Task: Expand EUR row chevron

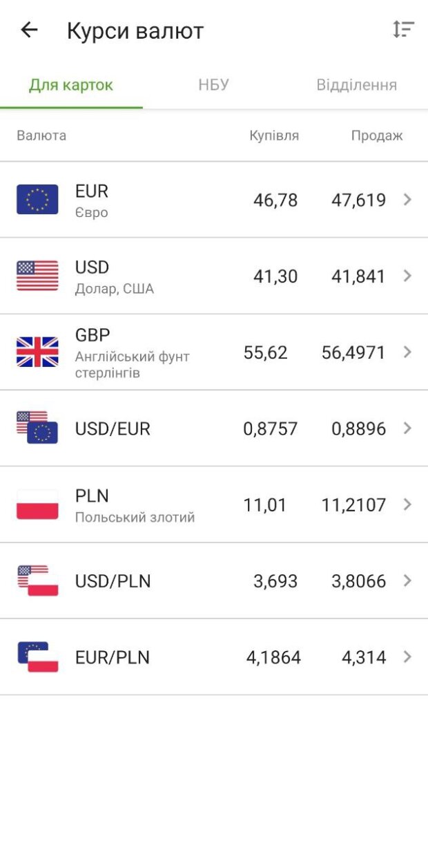Action: coord(407,200)
